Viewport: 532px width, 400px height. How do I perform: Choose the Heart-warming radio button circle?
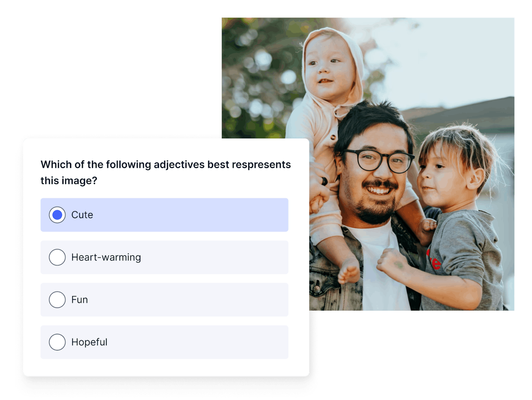(57, 257)
